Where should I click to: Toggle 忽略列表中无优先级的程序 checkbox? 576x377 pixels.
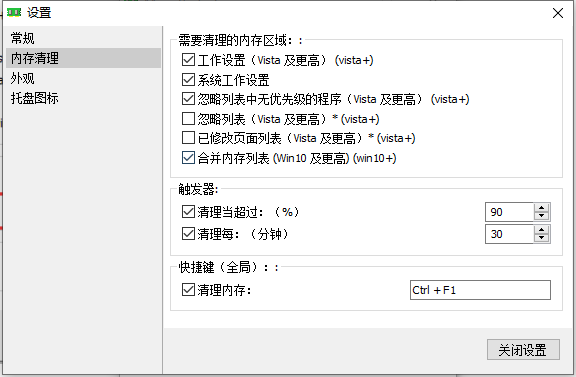click(188, 99)
